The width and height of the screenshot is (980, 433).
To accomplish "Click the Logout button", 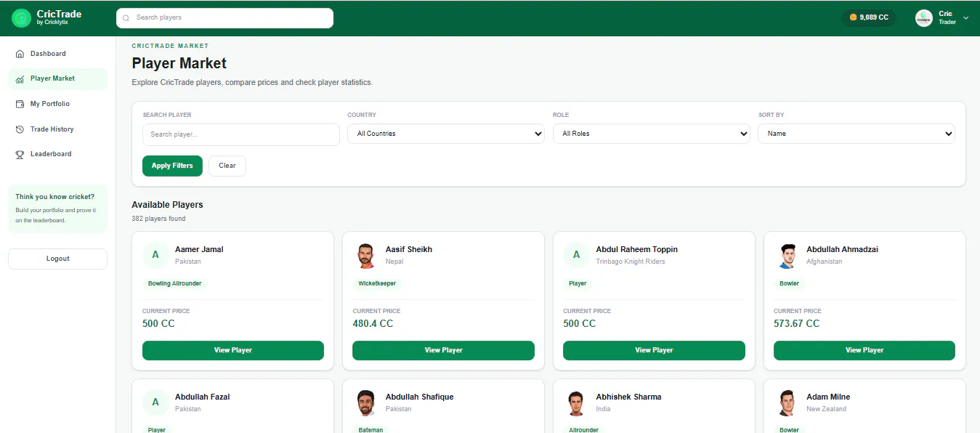I will [58, 259].
